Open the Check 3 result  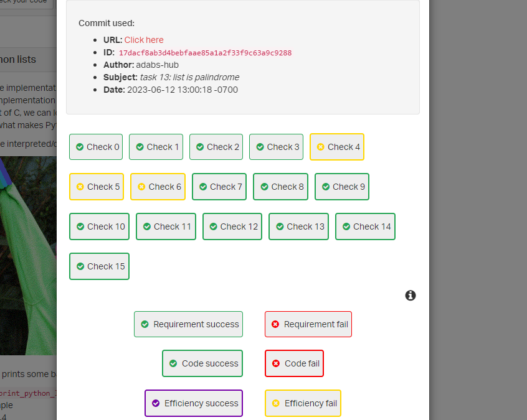[277, 147]
